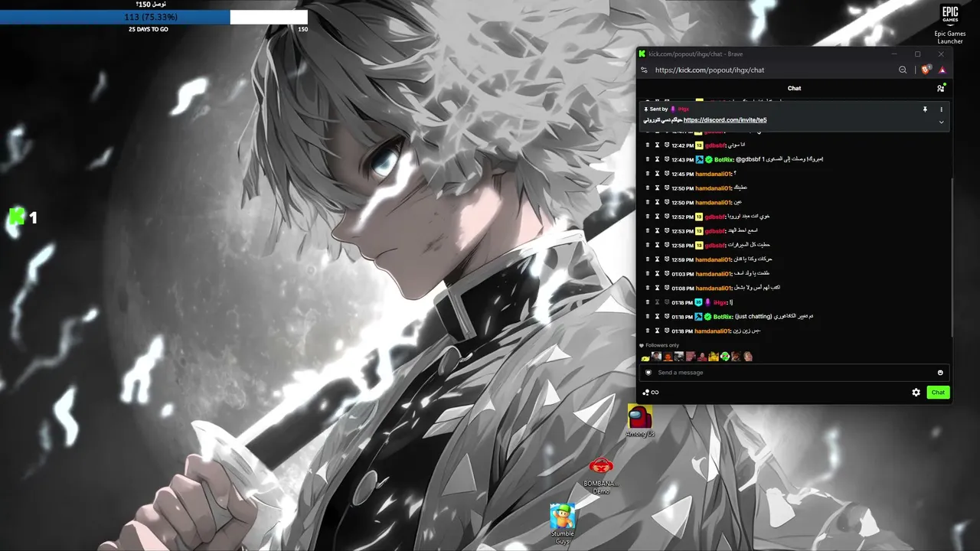Click the Send a message input field

pos(795,373)
